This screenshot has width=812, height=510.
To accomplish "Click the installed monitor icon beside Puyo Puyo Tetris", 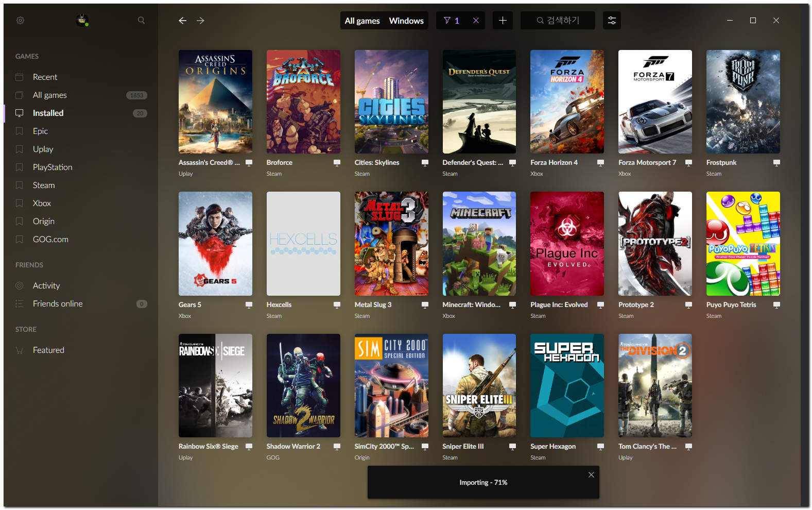I will 776,305.
